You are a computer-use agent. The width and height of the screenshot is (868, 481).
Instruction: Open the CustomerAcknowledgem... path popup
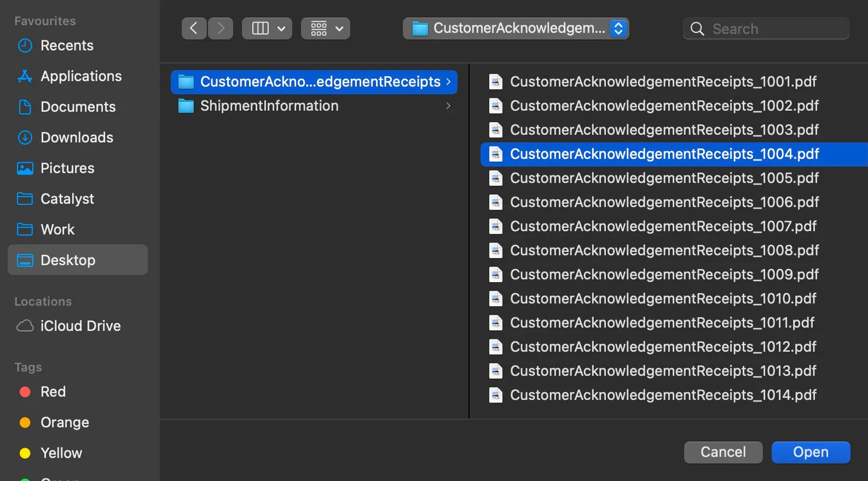(516, 28)
